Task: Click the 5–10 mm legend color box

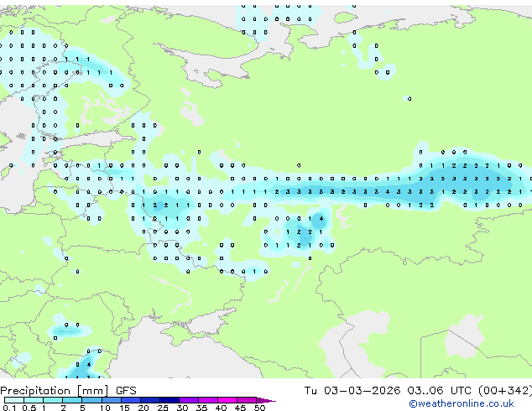Action: [x=91, y=400]
